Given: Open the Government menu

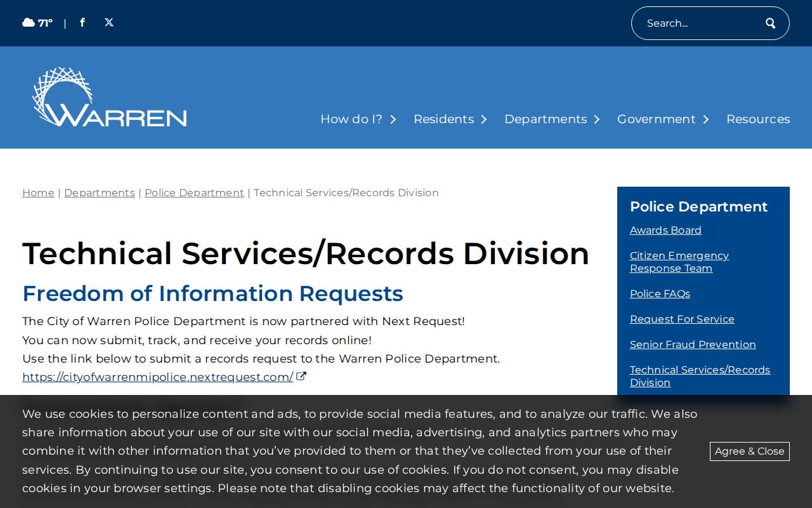Looking at the screenshot, I should click(657, 119).
